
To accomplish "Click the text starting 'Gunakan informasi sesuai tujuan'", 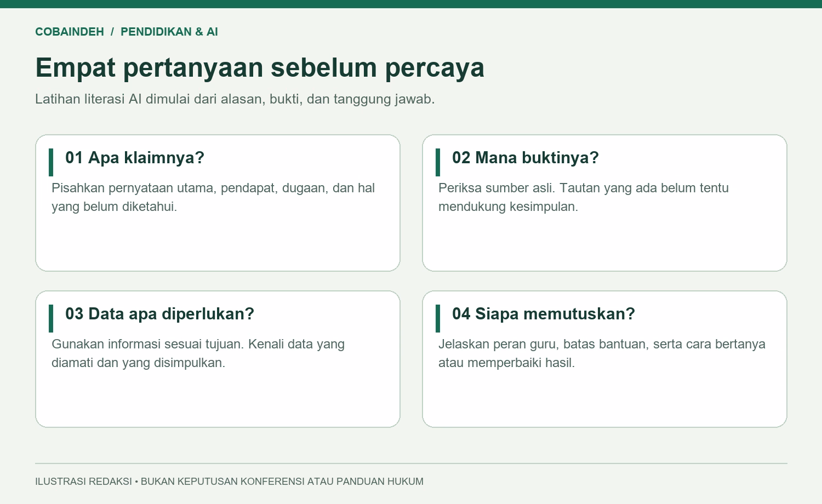I will point(198,353).
